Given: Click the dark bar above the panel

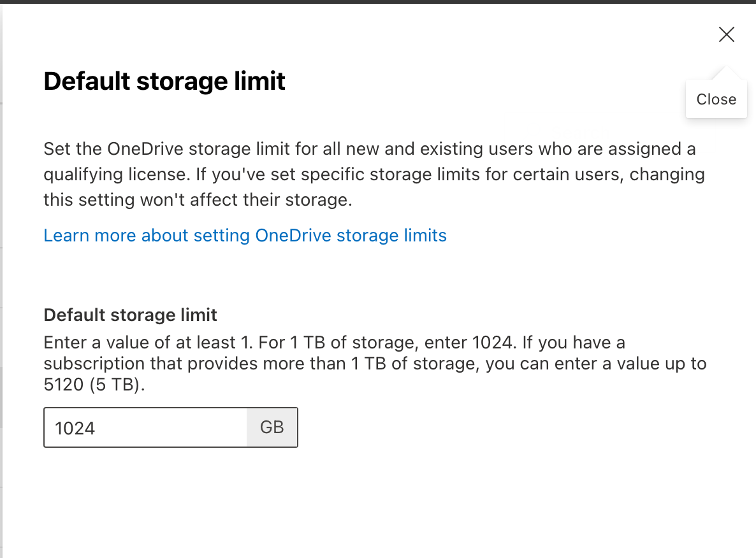Looking at the screenshot, I should coord(378,1).
